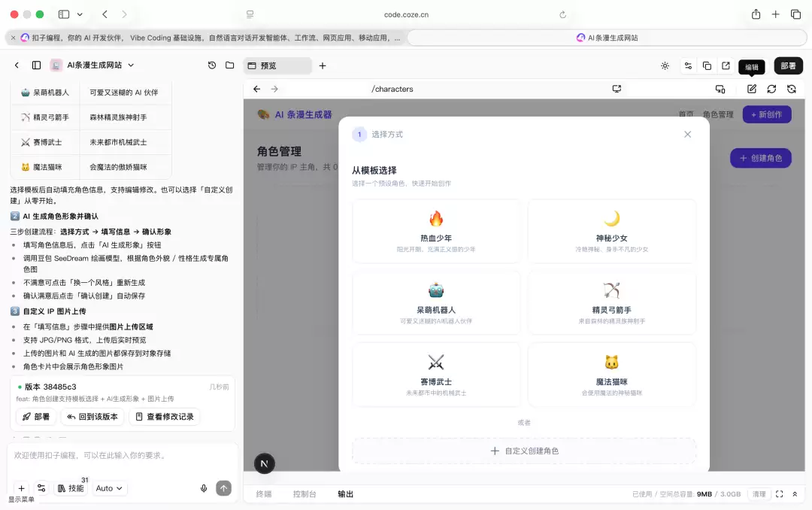Switch to the 控制台 tab

(x=304, y=494)
